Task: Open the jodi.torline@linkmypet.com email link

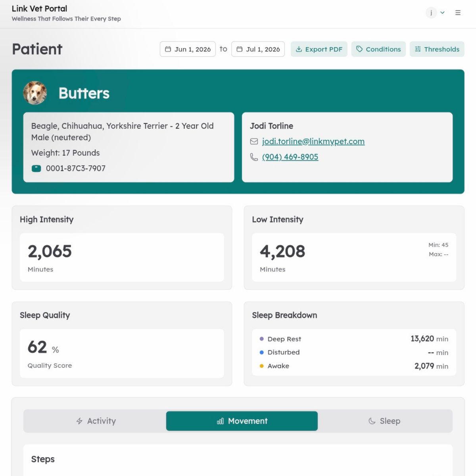Action: (313, 142)
